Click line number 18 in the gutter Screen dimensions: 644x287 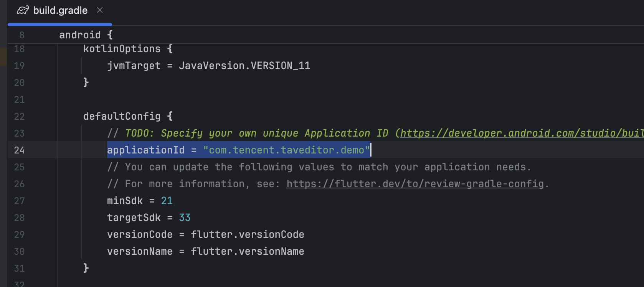(19, 49)
